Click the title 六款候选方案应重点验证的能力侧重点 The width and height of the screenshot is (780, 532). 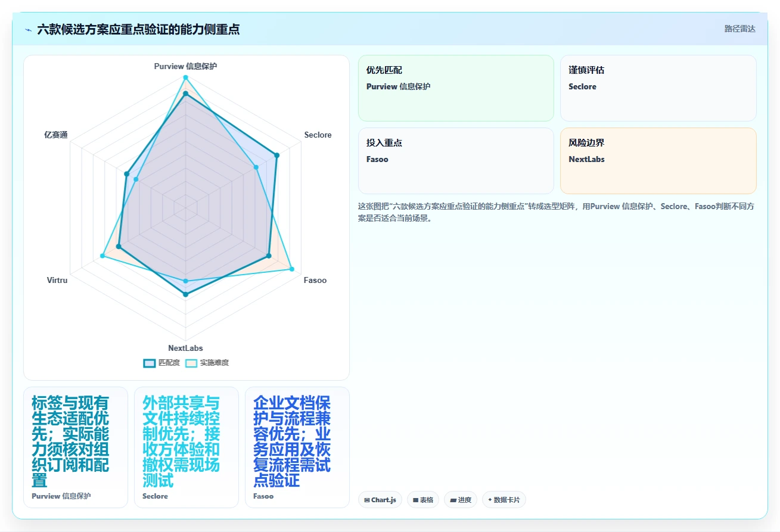[x=138, y=29]
